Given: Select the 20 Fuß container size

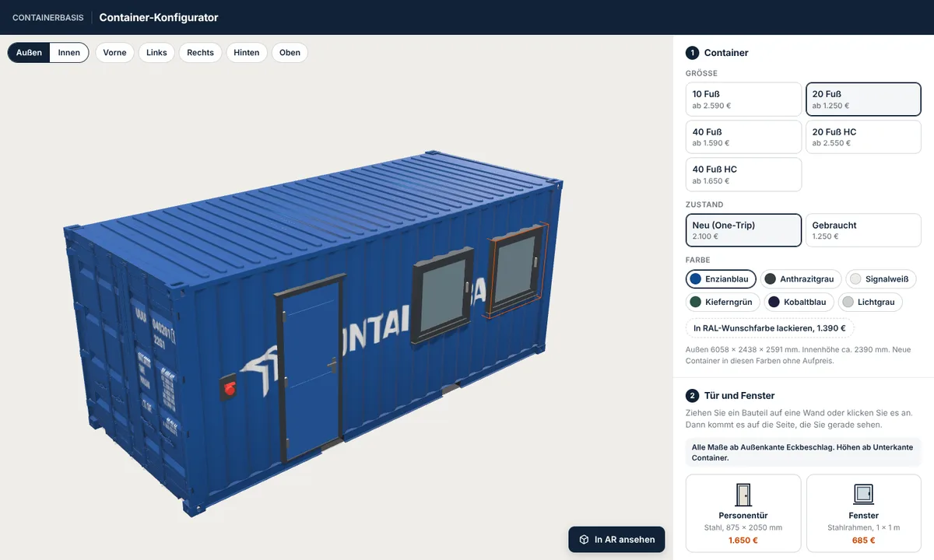Looking at the screenshot, I should (863, 99).
